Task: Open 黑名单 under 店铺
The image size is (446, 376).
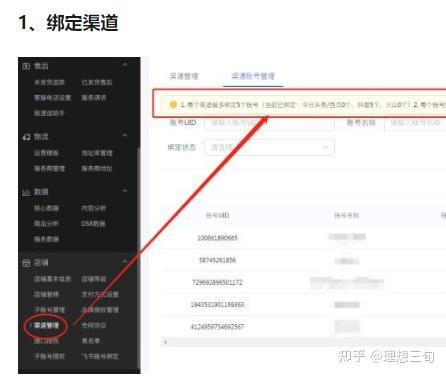Action: tap(90, 341)
